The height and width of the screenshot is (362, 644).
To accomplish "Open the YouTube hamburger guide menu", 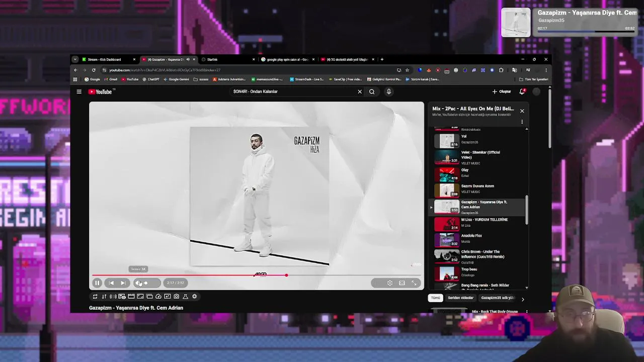I will point(79,92).
